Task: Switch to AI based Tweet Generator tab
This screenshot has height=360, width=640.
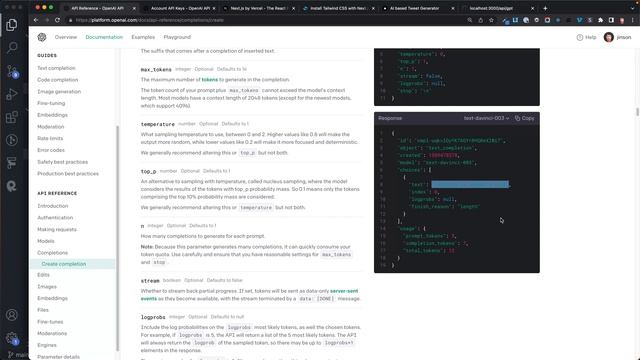Action: [x=417, y=8]
